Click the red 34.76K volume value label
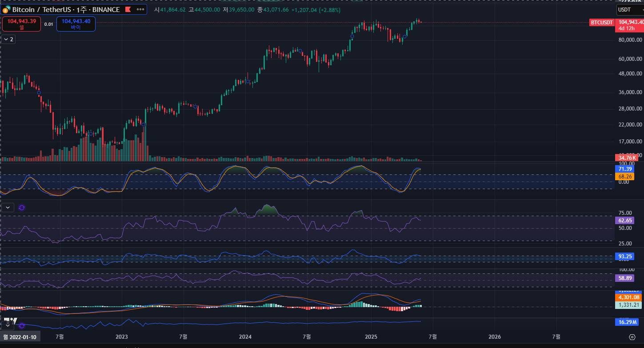 (x=627, y=158)
